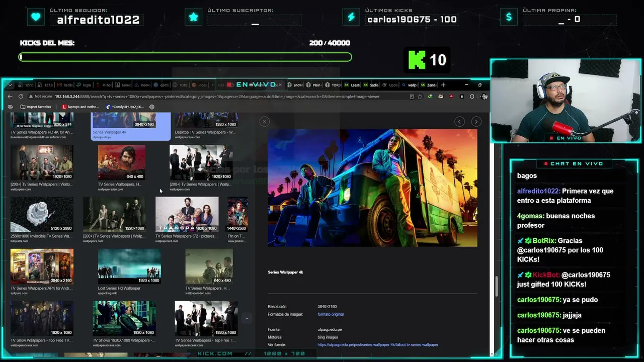
Task: Click the 4gomas chat message
Action: pyautogui.click(x=556, y=221)
